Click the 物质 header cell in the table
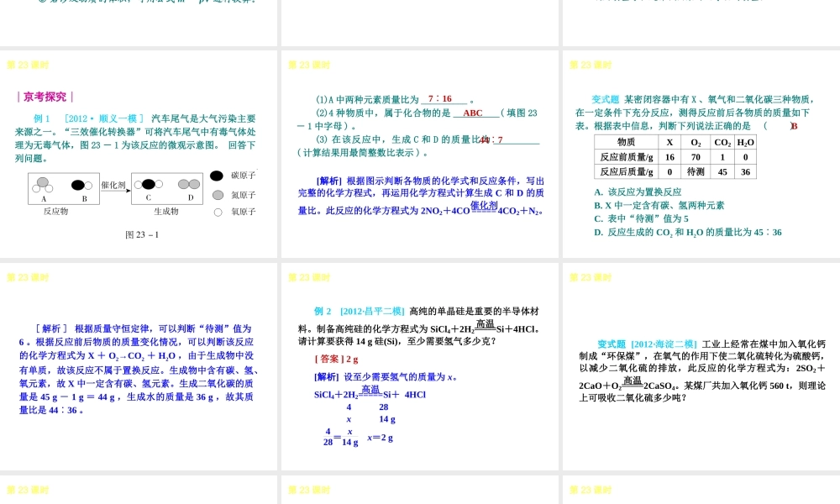Screen dimensions: 840x504 click(x=627, y=142)
